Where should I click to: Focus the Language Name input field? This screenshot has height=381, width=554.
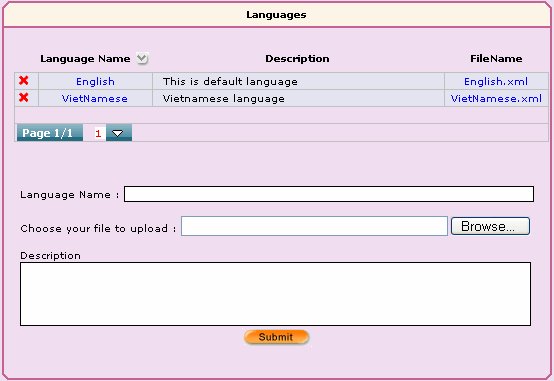pos(329,194)
